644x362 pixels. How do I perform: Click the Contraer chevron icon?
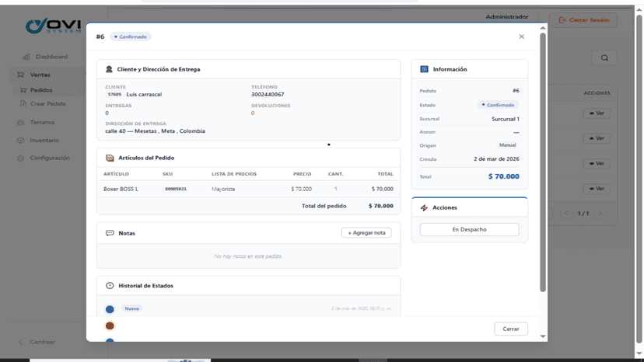[20, 342]
